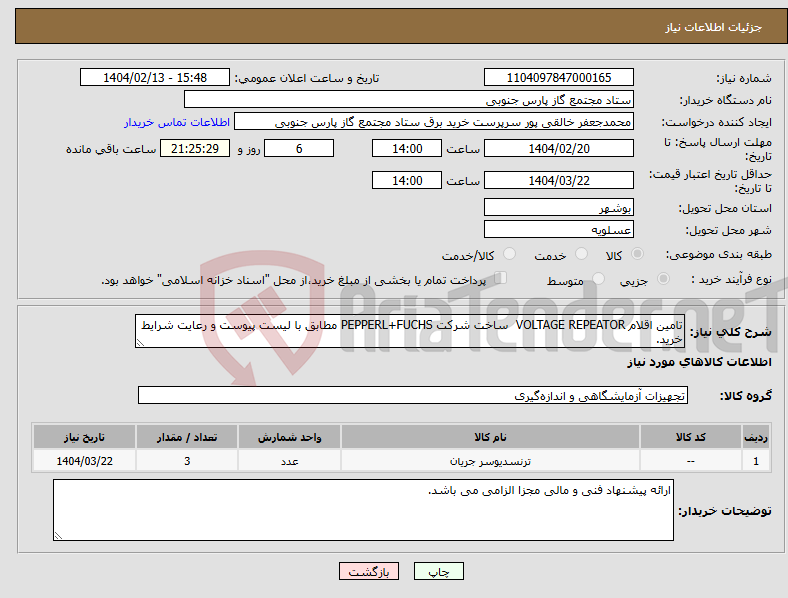This screenshot has width=788, height=598.
Task: Click the واحد شمارش column header
Action: pos(289,437)
